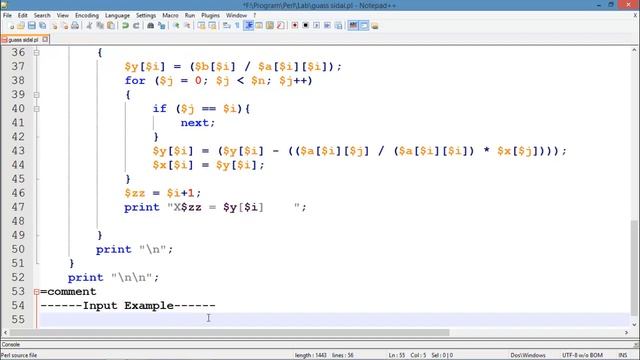Collapse the =comment block at line 53
The width and height of the screenshot is (640, 360).
(x=36, y=292)
